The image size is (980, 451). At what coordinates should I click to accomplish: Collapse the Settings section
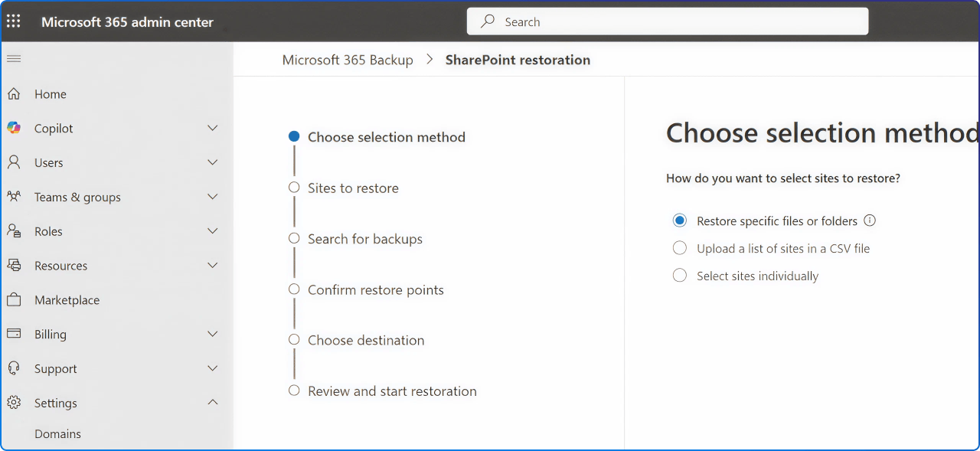[212, 401]
